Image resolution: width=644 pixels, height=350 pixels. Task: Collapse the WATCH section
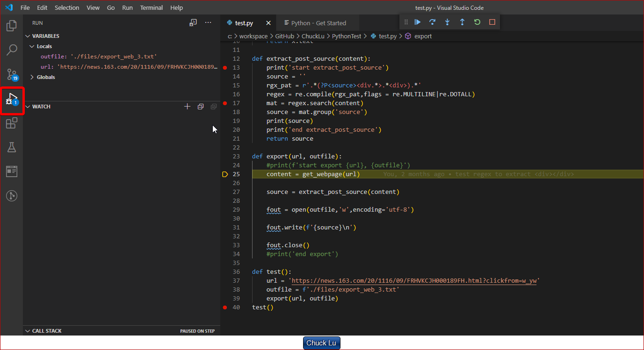point(28,107)
